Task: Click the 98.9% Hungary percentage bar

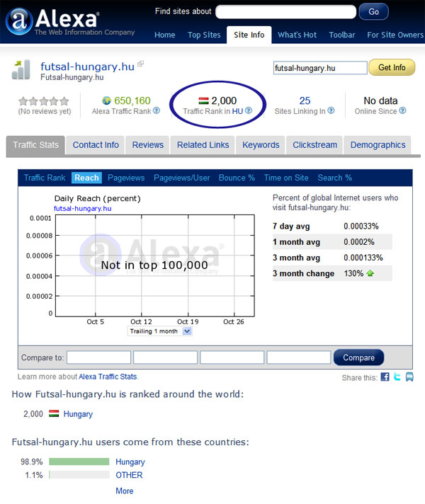Action: [79, 462]
